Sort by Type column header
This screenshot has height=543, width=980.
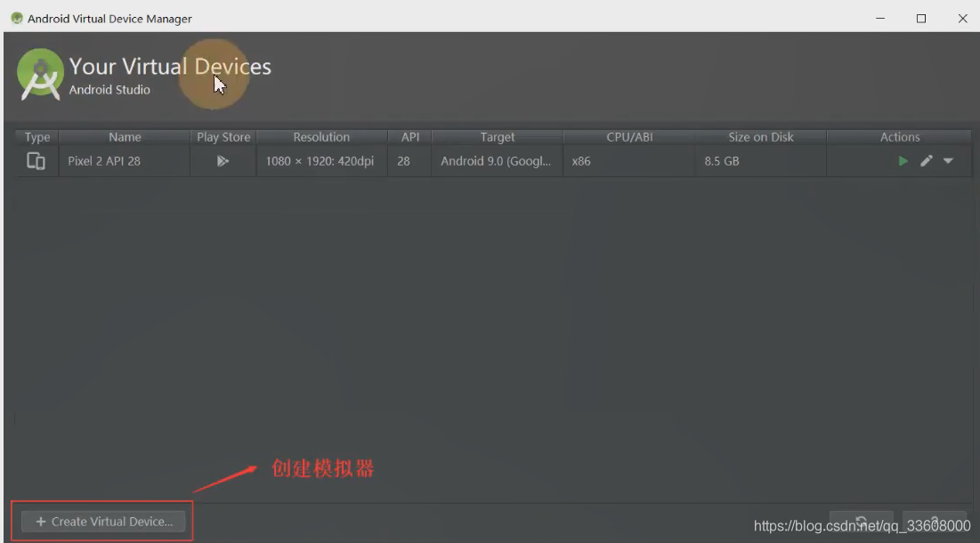point(36,137)
